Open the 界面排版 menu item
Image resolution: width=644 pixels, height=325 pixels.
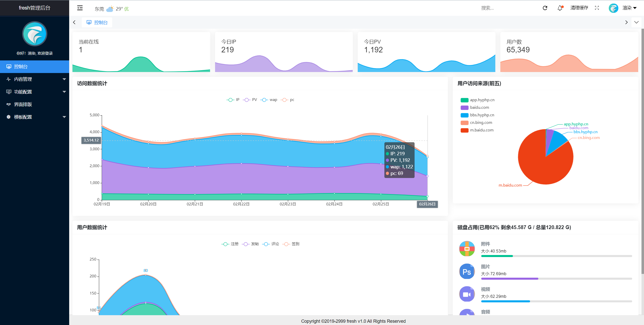point(34,104)
